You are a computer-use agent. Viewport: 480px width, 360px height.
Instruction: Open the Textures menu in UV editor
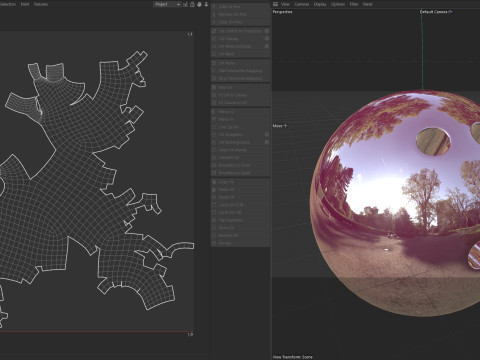(41, 4)
